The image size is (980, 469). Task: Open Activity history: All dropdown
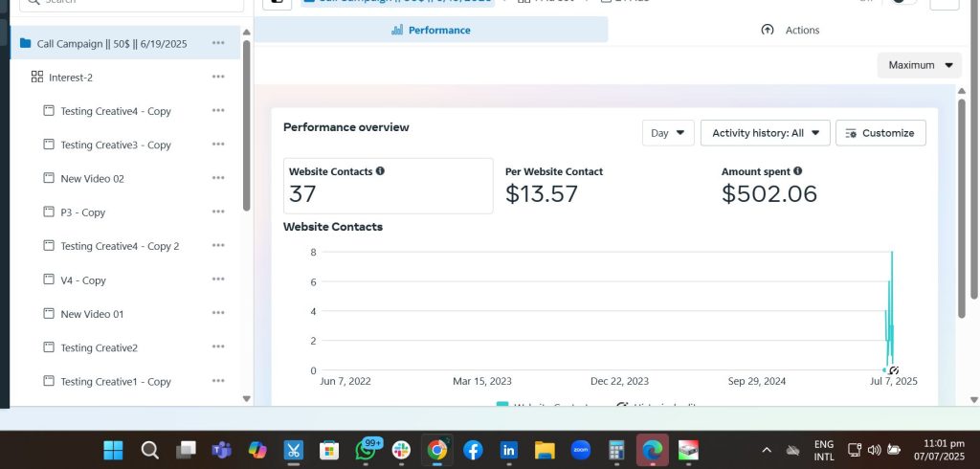point(765,133)
